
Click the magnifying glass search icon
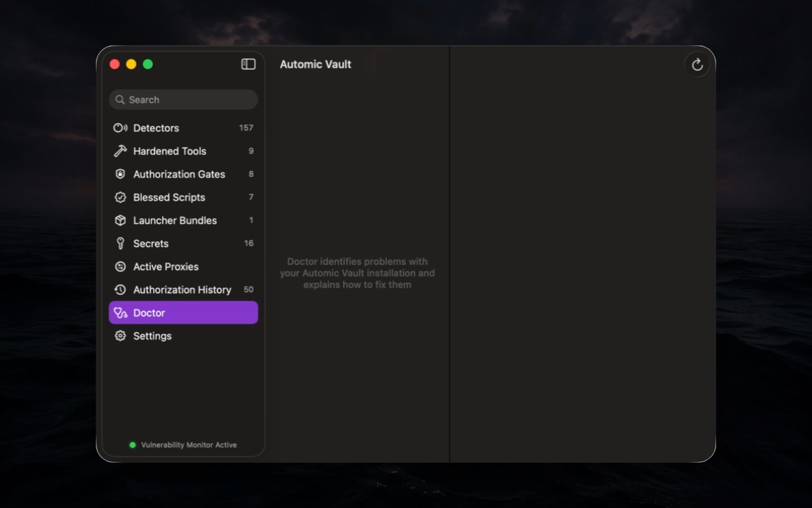click(x=120, y=100)
